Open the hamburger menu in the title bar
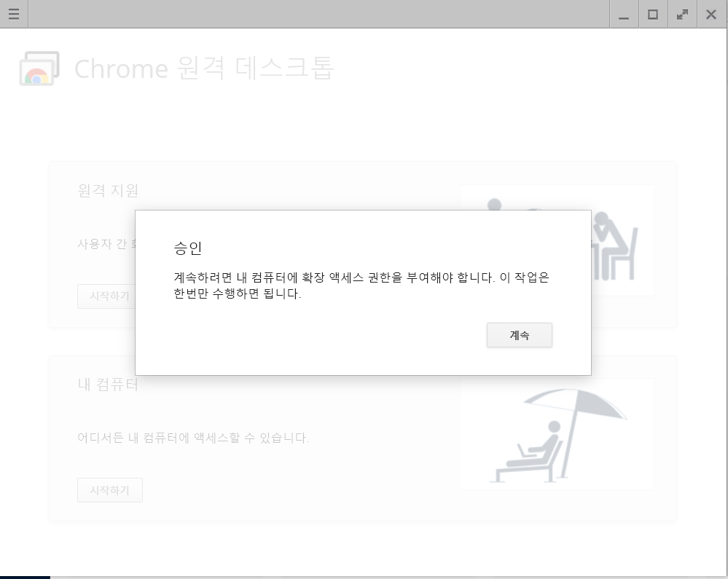This screenshot has width=728, height=579. (14, 14)
